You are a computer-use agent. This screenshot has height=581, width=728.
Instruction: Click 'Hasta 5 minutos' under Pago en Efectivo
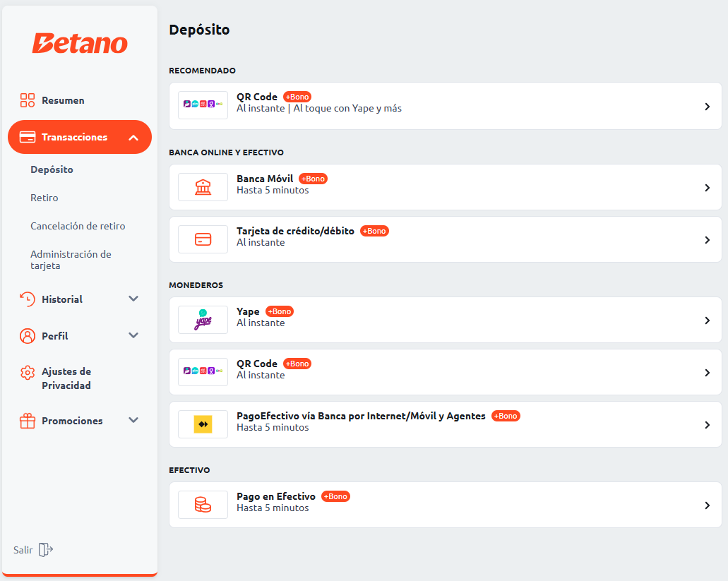(x=273, y=508)
